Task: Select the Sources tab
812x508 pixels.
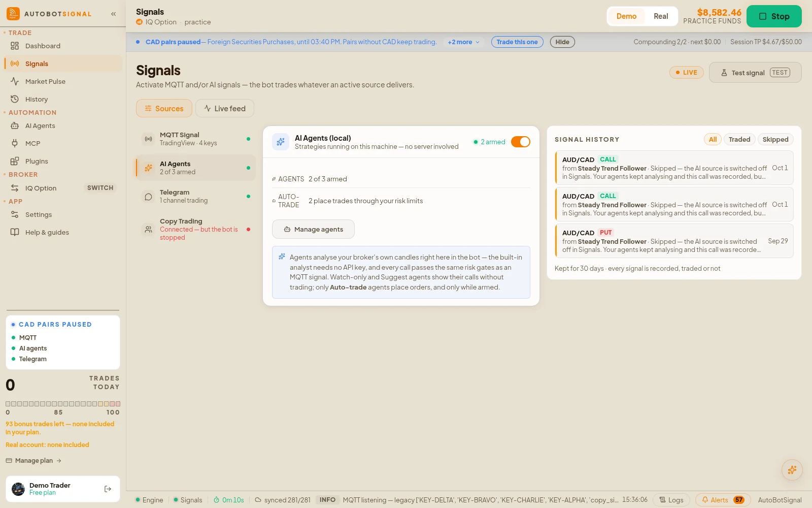Action: tap(164, 108)
